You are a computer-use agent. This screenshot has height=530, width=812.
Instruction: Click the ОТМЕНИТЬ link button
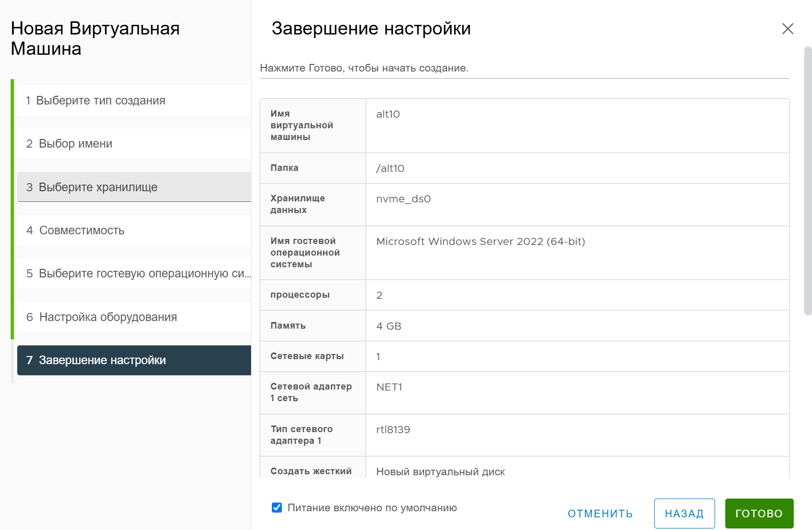[600, 514]
